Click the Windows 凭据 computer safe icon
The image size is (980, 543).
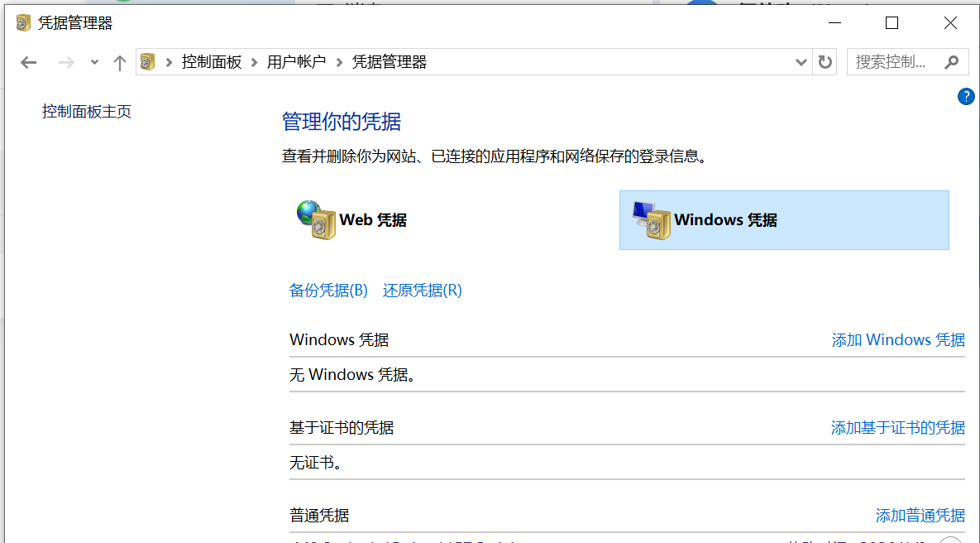point(651,220)
